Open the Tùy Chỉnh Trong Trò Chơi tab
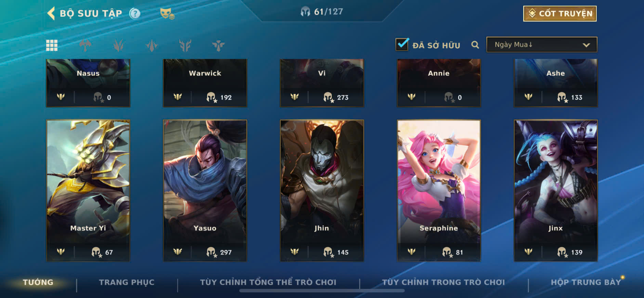The height and width of the screenshot is (298, 644). [443, 282]
